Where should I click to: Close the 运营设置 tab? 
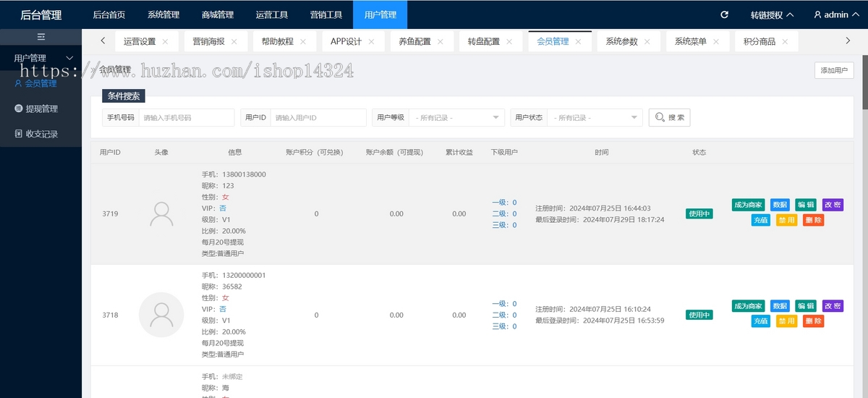pos(165,42)
